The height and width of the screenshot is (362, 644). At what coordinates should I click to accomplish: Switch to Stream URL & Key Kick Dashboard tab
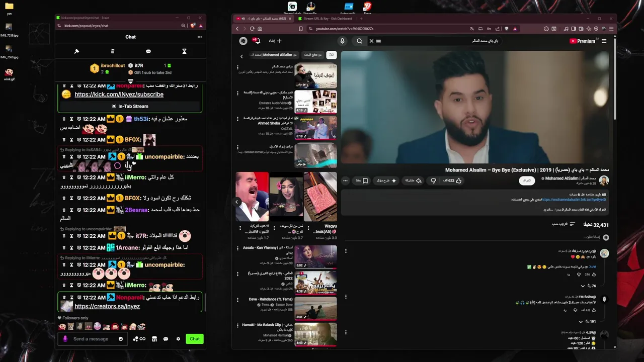(x=328, y=19)
